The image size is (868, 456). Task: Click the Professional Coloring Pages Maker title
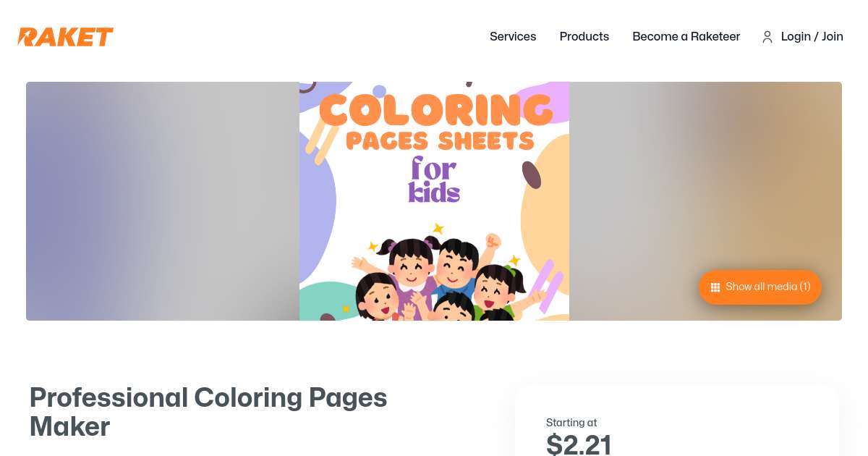208,412
